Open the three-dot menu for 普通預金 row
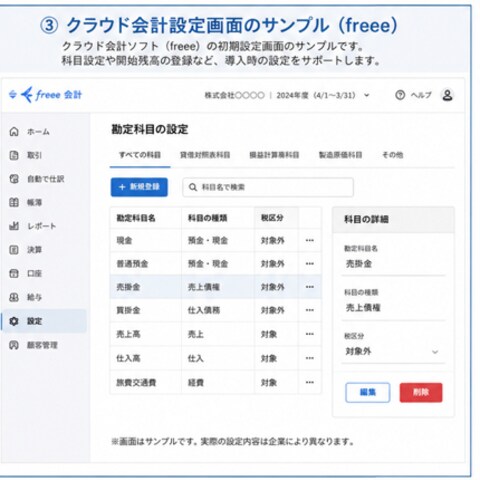The height and width of the screenshot is (480, 480). (310, 264)
